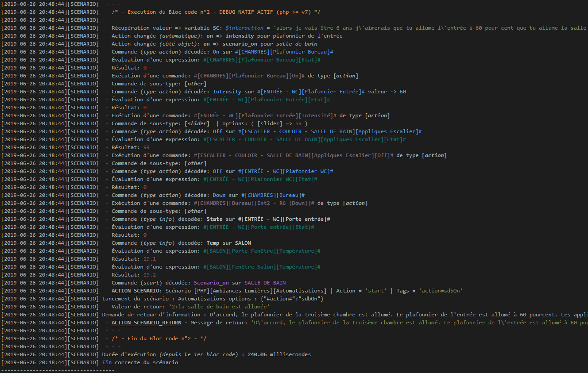Click '#[SALON][Fenêtre Salon][Température]#' expression
Image resolution: width=588 pixels, height=373 pixels.
[262, 267]
